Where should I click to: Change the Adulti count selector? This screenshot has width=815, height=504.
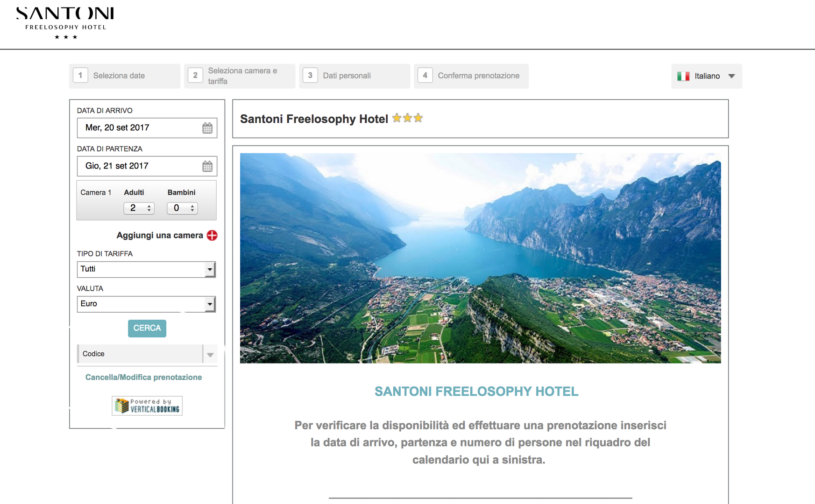click(139, 208)
